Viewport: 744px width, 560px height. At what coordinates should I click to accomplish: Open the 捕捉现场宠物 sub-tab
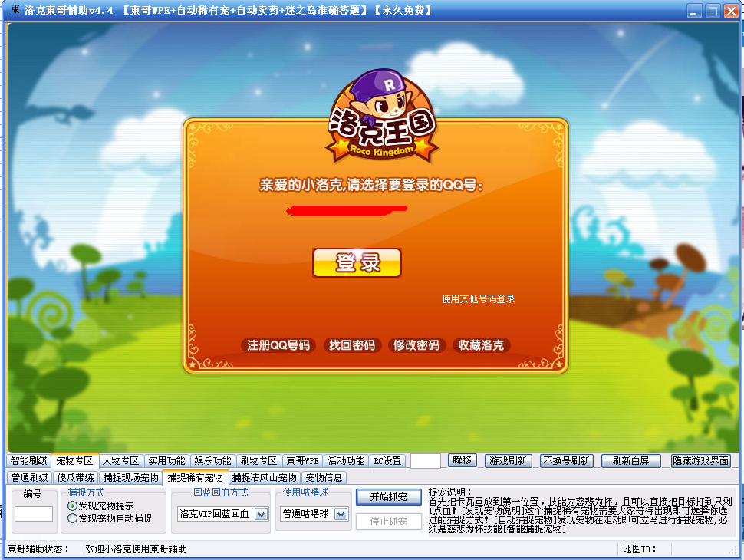tap(130, 477)
